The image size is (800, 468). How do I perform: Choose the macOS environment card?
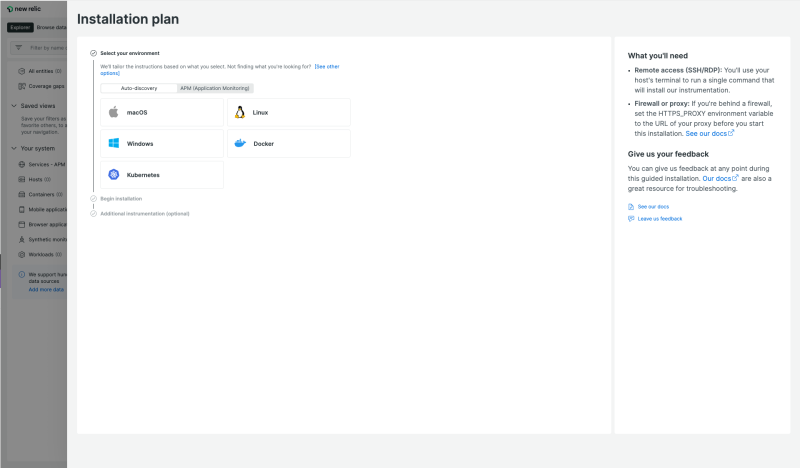[162, 112]
